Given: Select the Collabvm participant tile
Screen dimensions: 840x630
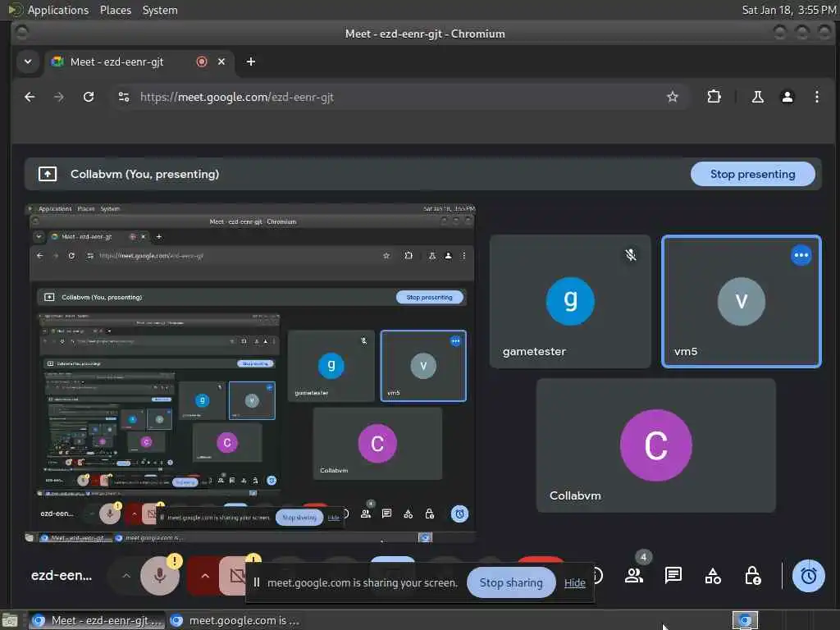Looking at the screenshot, I should click(x=655, y=445).
